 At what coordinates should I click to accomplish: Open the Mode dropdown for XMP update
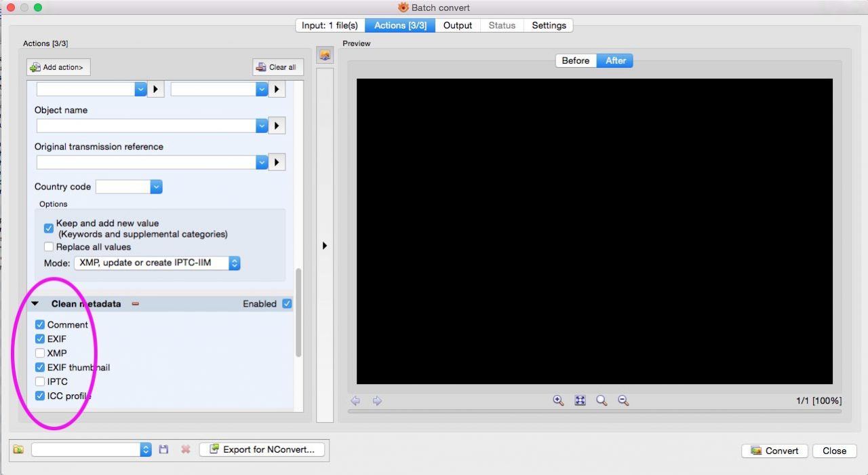(234, 263)
